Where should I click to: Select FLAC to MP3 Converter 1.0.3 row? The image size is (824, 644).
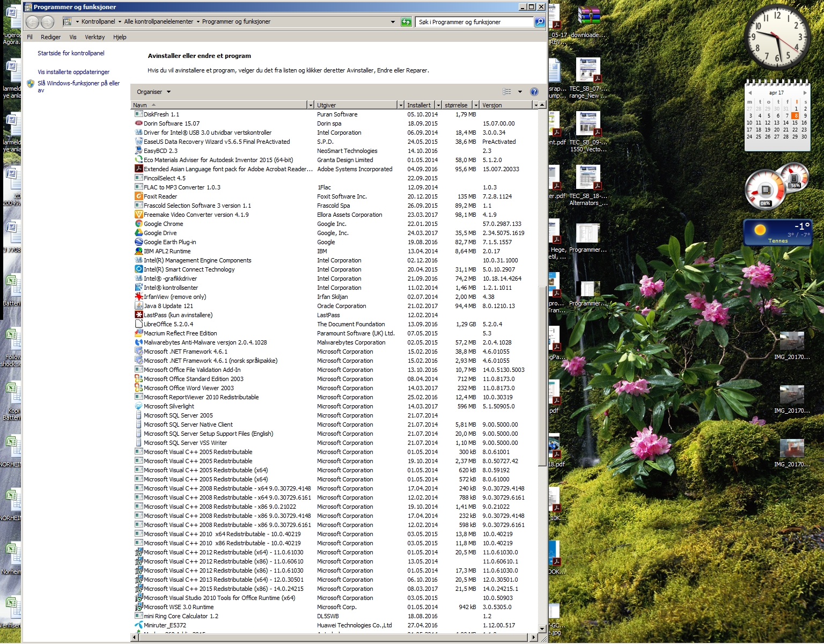pos(335,187)
